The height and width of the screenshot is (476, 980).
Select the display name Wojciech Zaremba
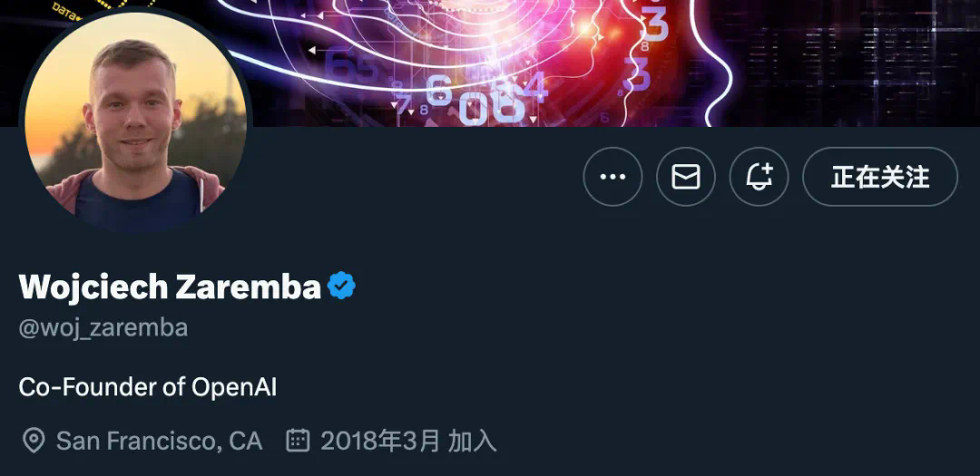click(x=170, y=287)
